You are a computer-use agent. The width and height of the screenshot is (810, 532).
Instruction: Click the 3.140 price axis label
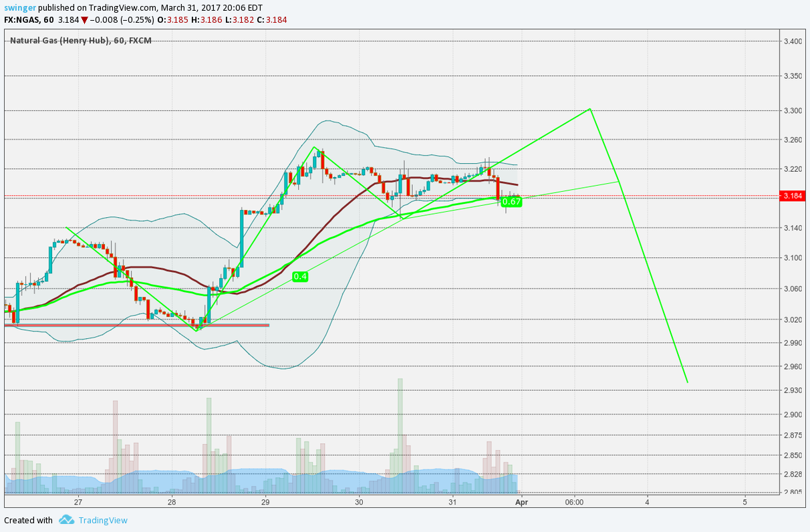[792, 228]
